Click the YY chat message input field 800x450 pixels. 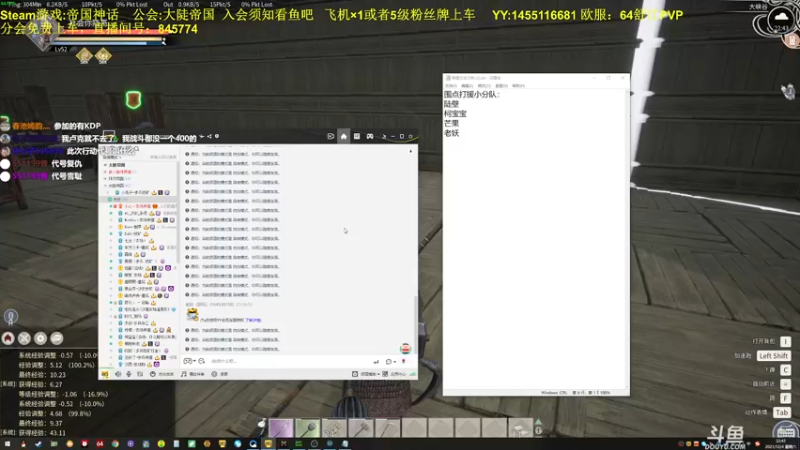coord(288,361)
